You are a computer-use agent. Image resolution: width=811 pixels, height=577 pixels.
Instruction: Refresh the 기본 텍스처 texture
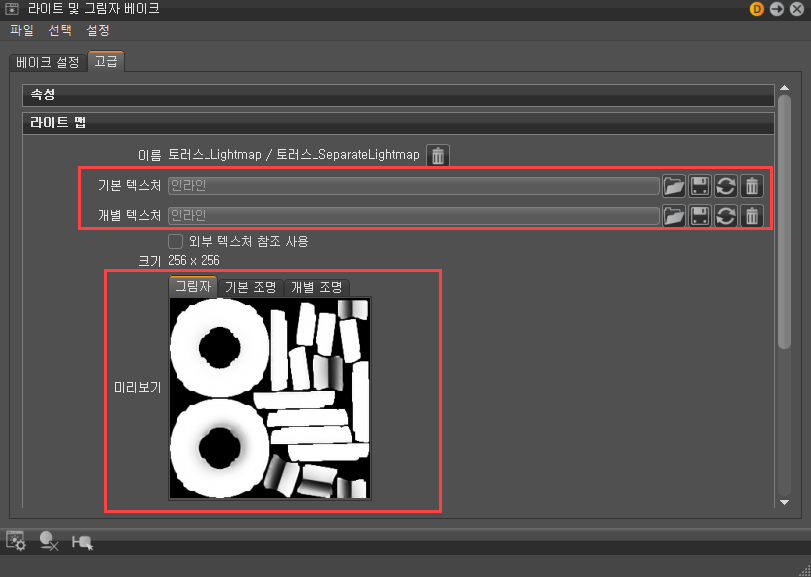pyautogui.click(x=726, y=186)
